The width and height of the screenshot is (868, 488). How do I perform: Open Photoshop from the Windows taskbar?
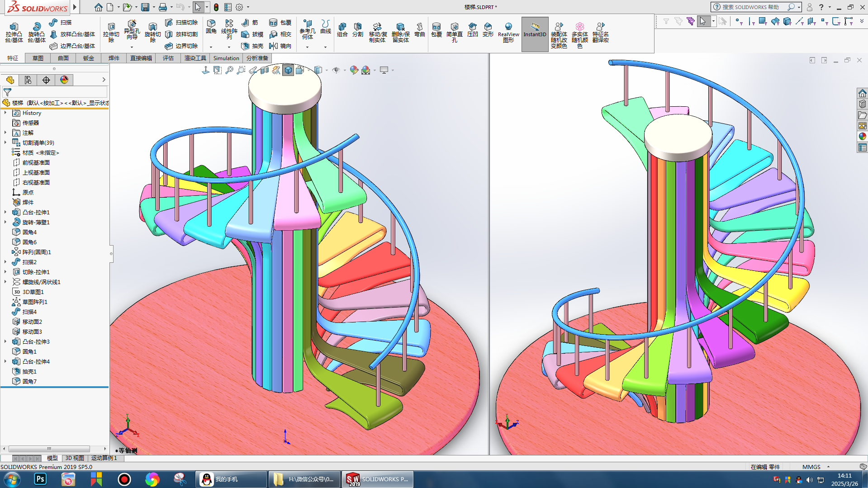pos(40,479)
